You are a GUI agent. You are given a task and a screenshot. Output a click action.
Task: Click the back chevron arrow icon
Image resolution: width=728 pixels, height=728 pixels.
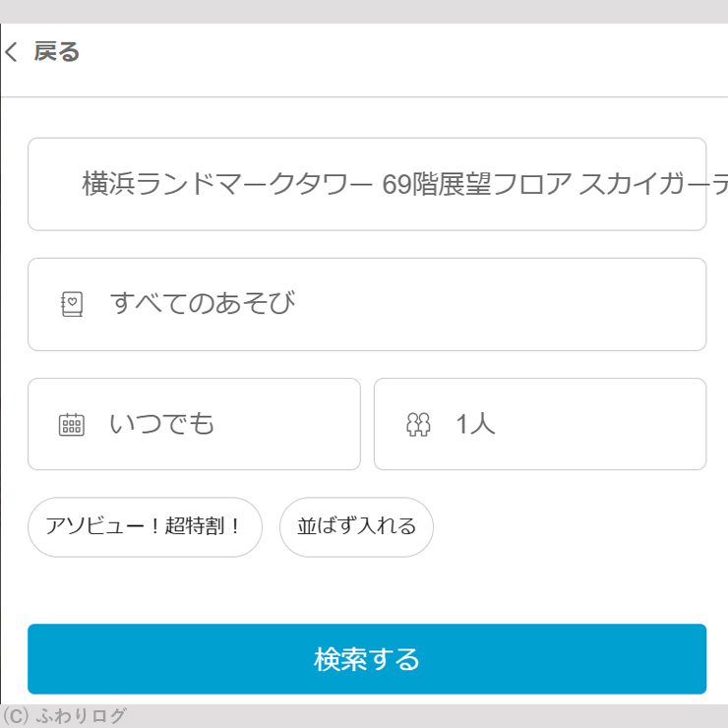(11, 53)
